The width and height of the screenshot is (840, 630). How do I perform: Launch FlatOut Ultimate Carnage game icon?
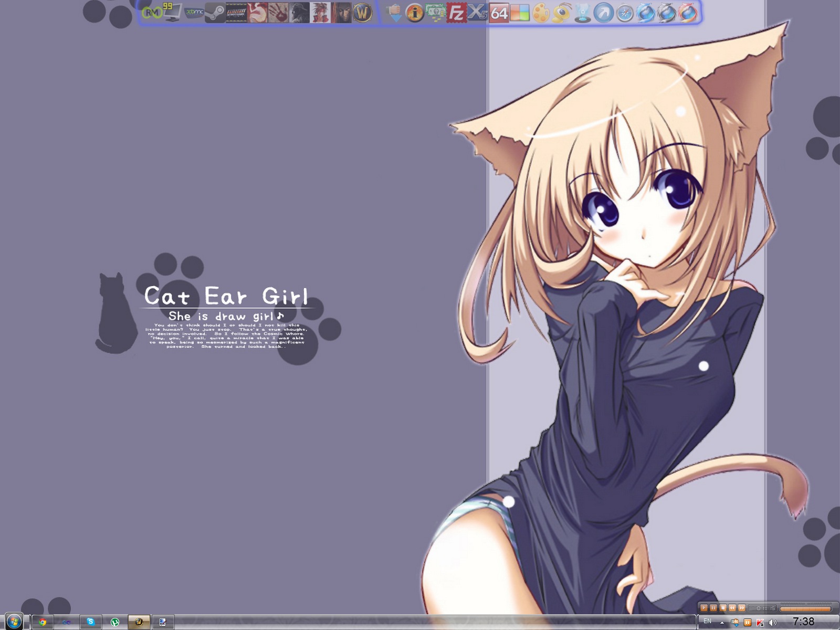click(x=236, y=13)
